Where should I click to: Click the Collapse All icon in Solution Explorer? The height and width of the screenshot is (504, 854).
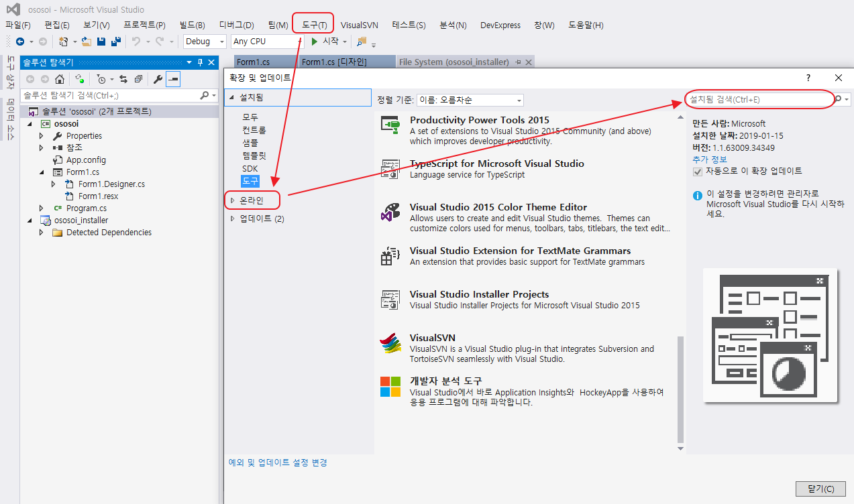pos(138,79)
